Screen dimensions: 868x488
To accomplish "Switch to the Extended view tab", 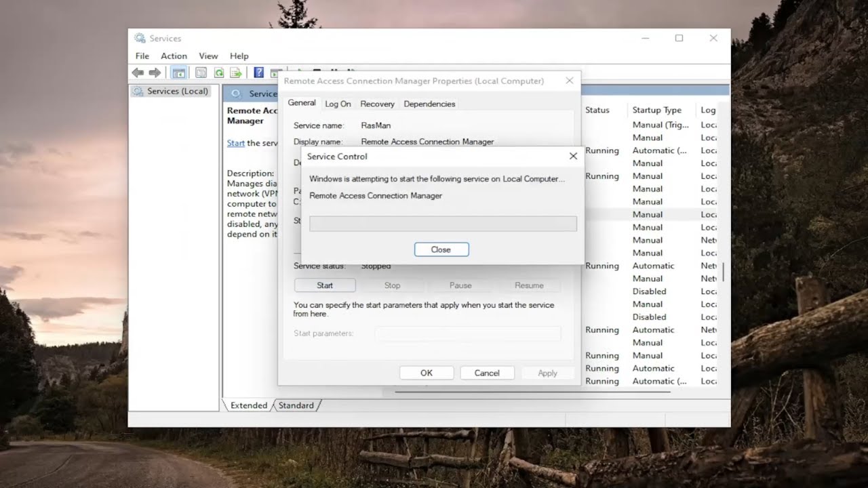I will click(x=248, y=405).
